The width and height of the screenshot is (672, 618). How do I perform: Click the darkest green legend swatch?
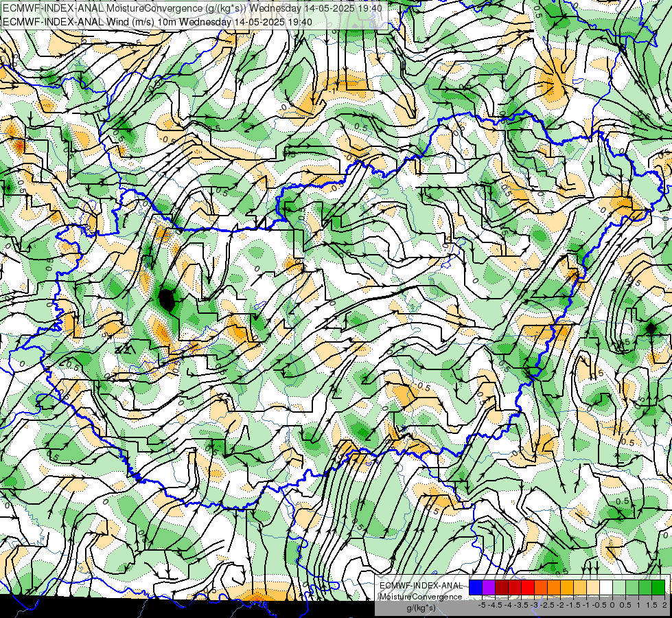click(x=658, y=587)
